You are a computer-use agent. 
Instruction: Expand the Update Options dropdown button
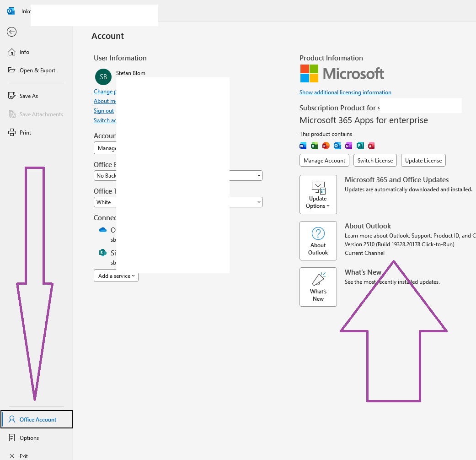point(318,195)
